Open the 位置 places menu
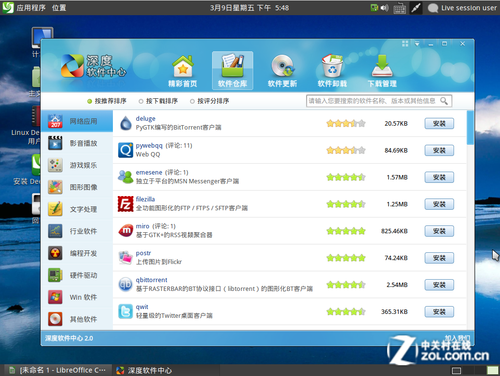 point(59,8)
